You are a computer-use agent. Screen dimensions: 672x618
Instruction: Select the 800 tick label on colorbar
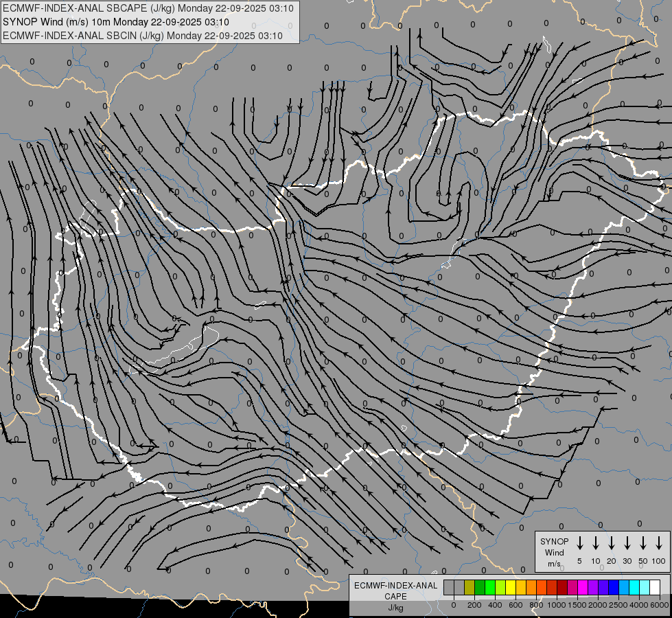pyautogui.click(x=536, y=605)
